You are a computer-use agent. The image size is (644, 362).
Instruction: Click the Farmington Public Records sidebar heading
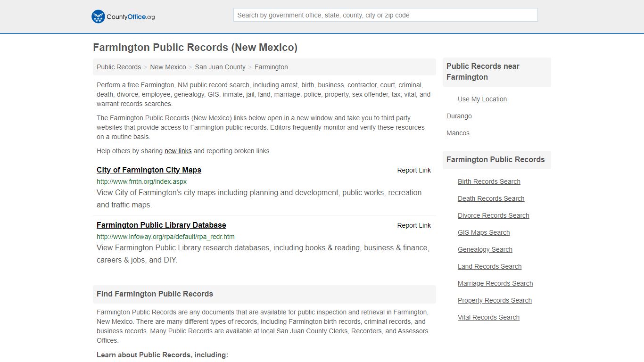click(495, 159)
